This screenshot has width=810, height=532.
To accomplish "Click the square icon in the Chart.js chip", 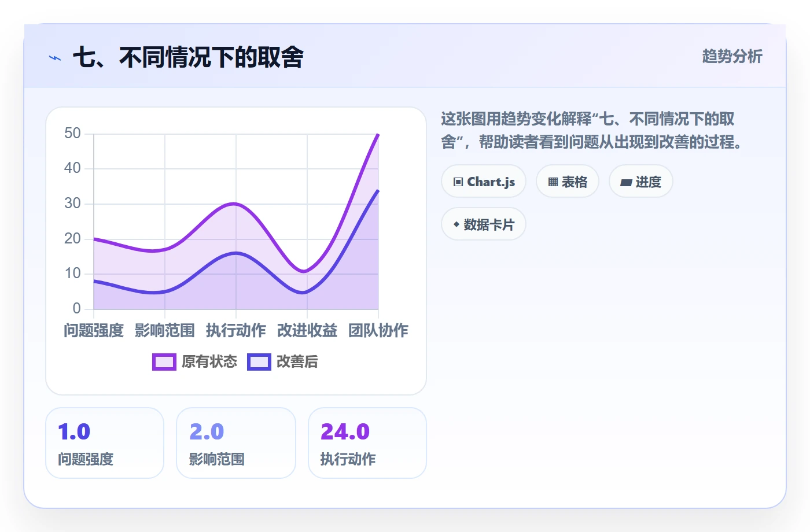I will 458,182.
